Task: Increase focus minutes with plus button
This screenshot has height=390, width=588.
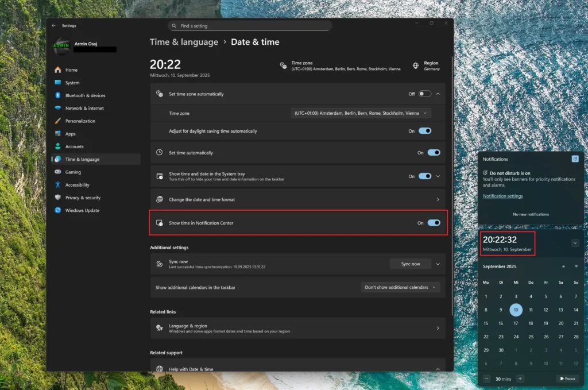Action: click(520, 379)
